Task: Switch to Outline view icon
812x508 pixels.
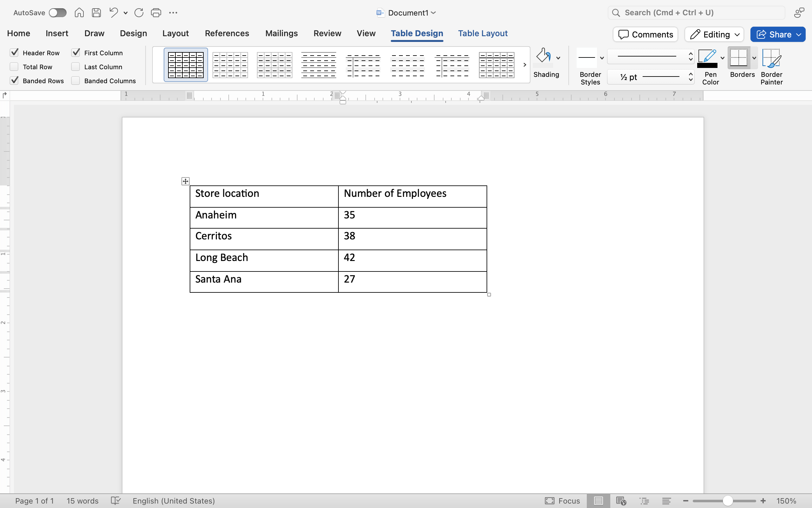Action: click(644, 501)
